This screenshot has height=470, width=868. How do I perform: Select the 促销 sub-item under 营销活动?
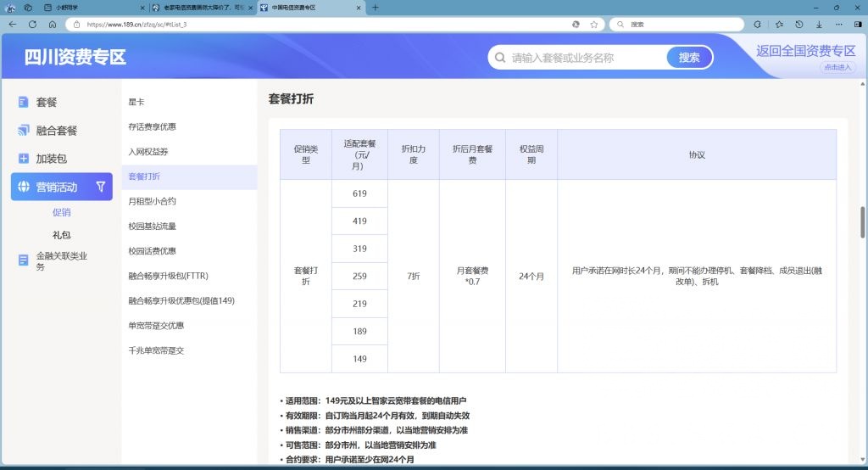coord(62,212)
